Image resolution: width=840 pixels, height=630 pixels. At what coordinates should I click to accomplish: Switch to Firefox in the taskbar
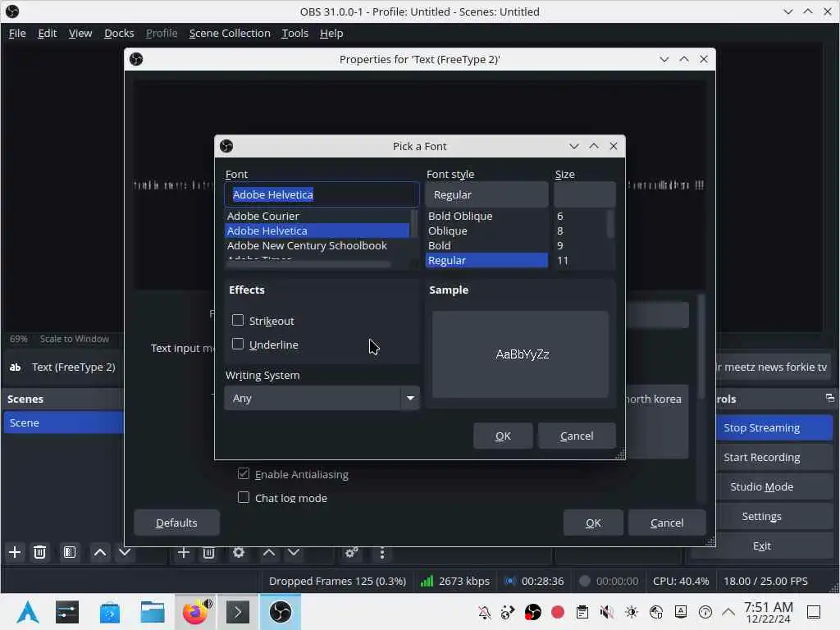pyautogui.click(x=195, y=612)
